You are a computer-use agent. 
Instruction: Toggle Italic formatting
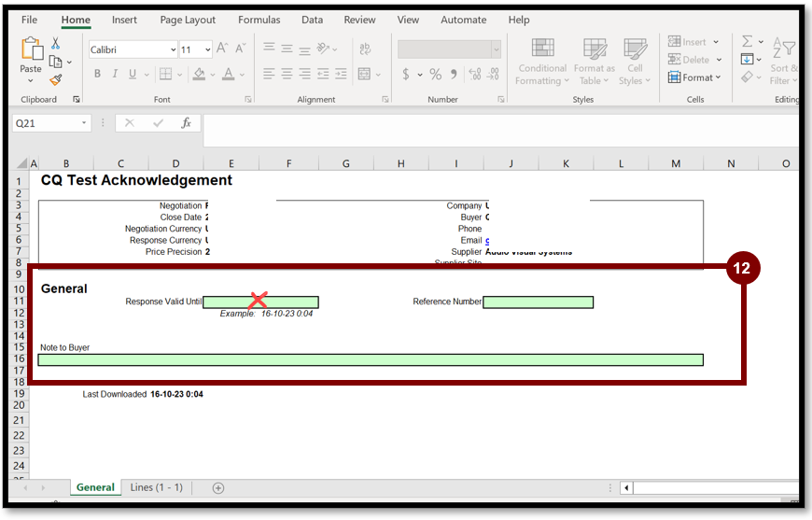(x=115, y=75)
